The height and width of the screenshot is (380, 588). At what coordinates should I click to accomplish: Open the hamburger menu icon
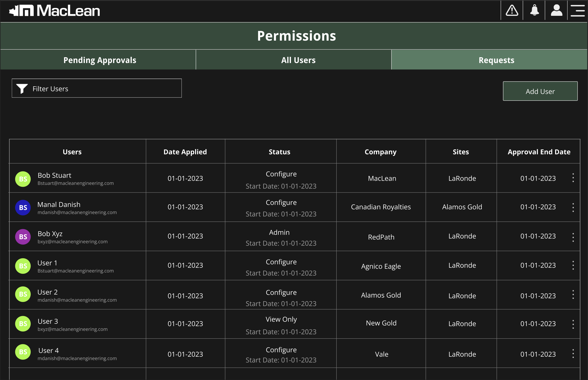(x=577, y=11)
